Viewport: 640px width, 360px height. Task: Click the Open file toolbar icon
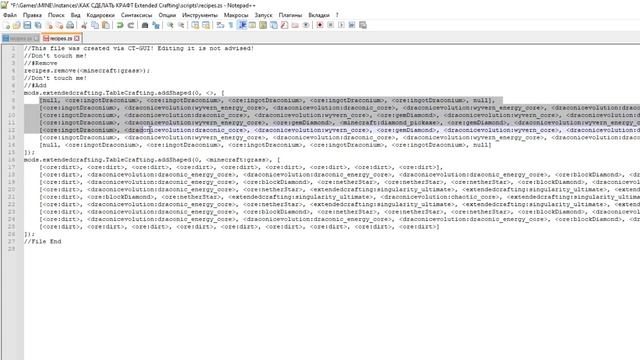(x=17, y=25)
